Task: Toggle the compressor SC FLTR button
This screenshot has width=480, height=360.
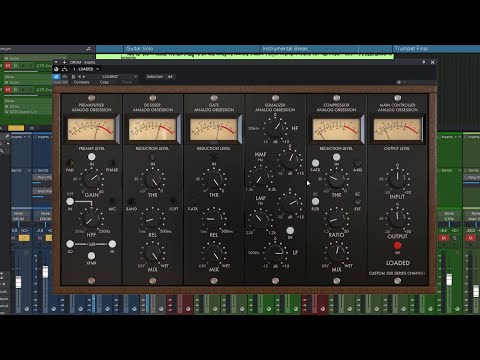Action: click(x=315, y=201)
